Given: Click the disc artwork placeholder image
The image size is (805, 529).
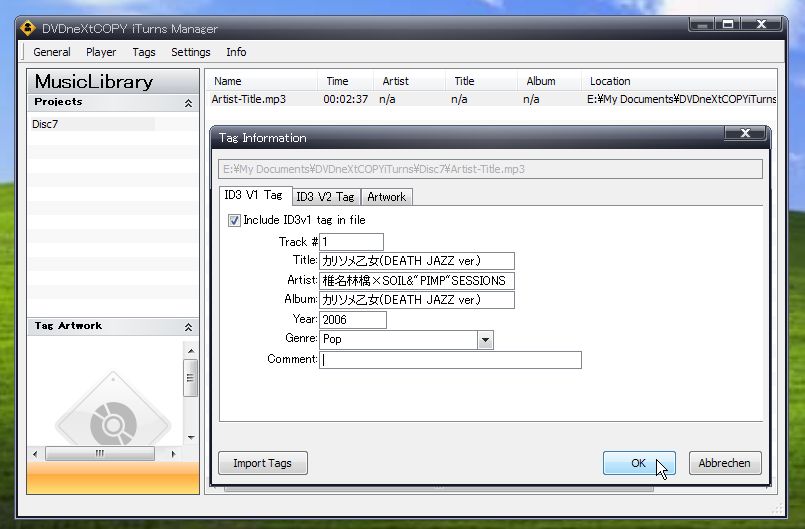Looking at the screenshot, I should click(113, 409).
